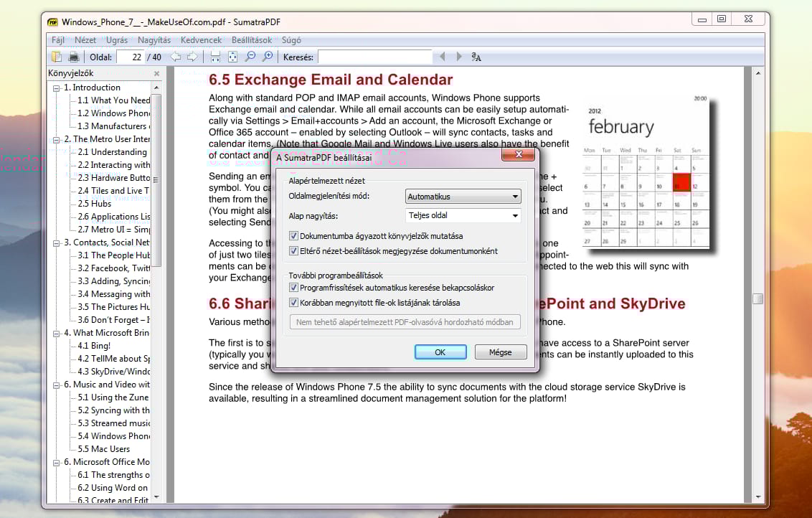Select bookmark 5.5 Mac Users
Viewport: 812px width, 518px height.
point(104,449)
